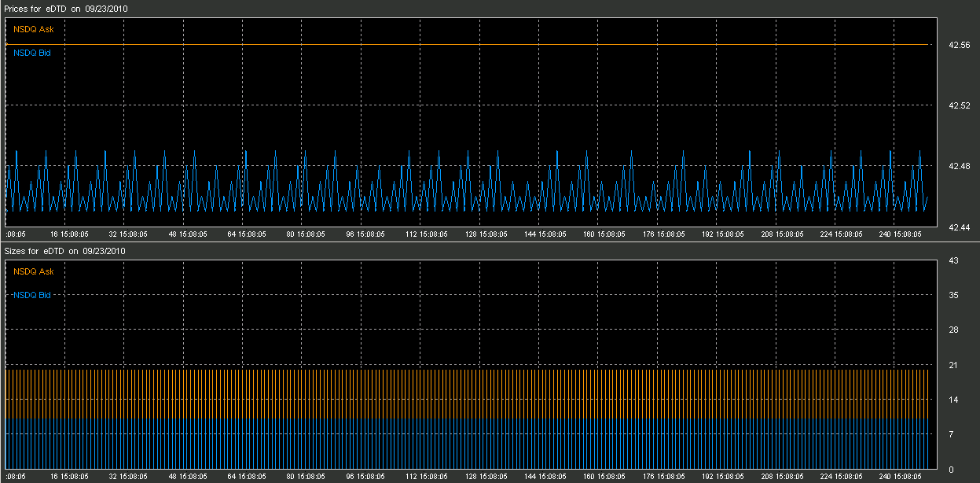Select 'NSDQ Bid' legend in Prices chart
The image size is (980, 483).
32,53
